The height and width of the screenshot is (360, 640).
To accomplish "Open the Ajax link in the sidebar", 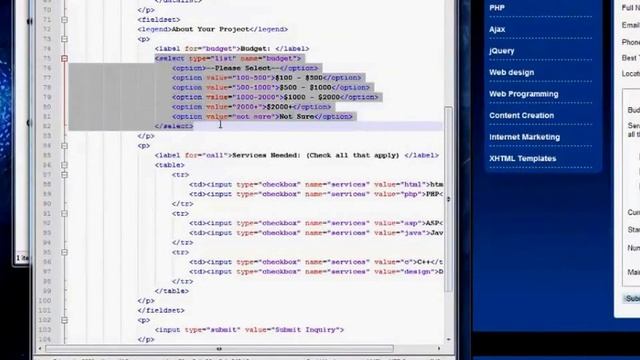I will click(x=497, y=29).
